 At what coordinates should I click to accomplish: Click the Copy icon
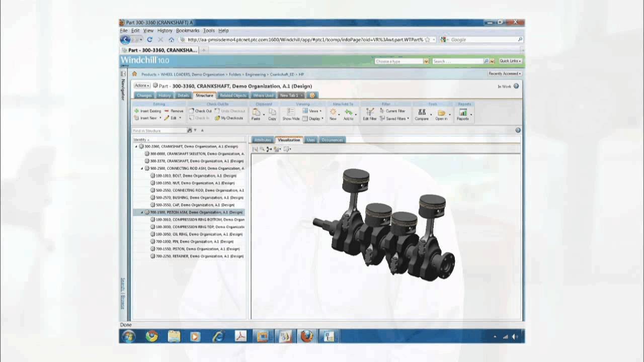(x=272, y=112)
